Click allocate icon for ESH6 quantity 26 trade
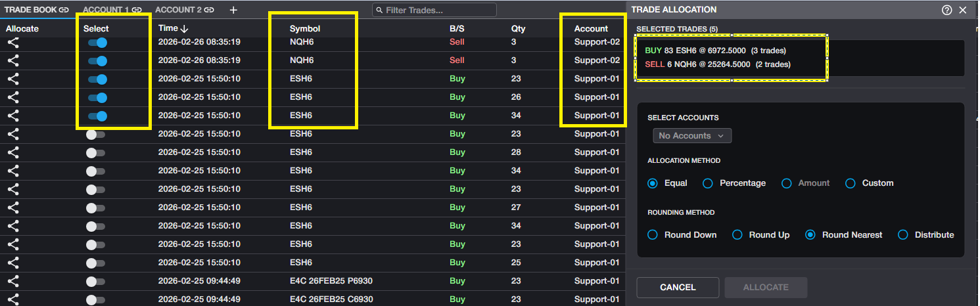Image resolution: width=980 pixels, height=306 pixels. 13,97
